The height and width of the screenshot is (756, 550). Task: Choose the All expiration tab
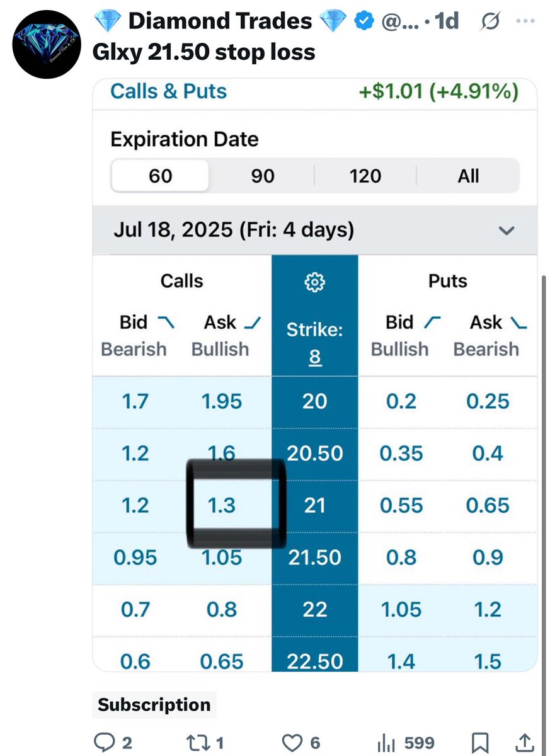coord(468,175)
